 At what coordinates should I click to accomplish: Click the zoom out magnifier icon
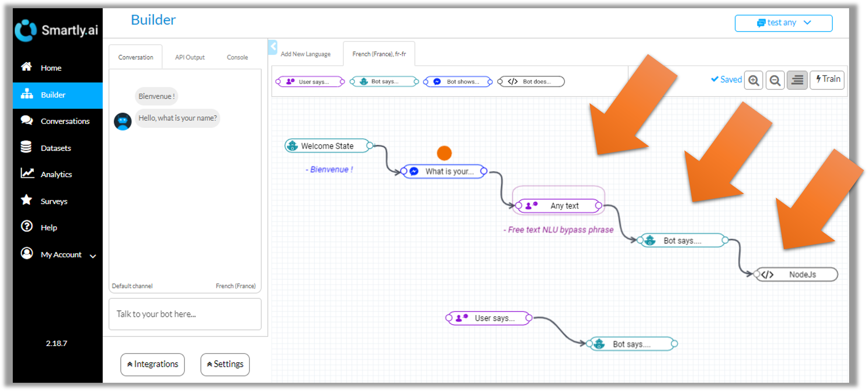(775, 80)
